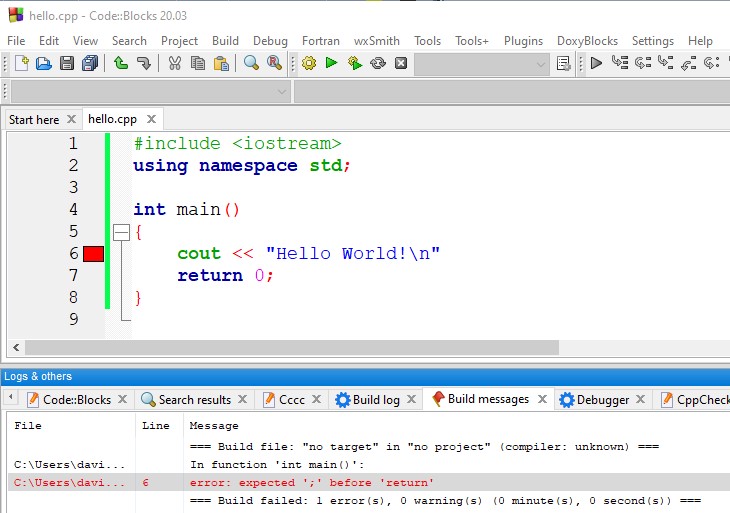Open the Edit menu
Image resolution: width=730 pixels, height=513 pixels.
point(49,41)
